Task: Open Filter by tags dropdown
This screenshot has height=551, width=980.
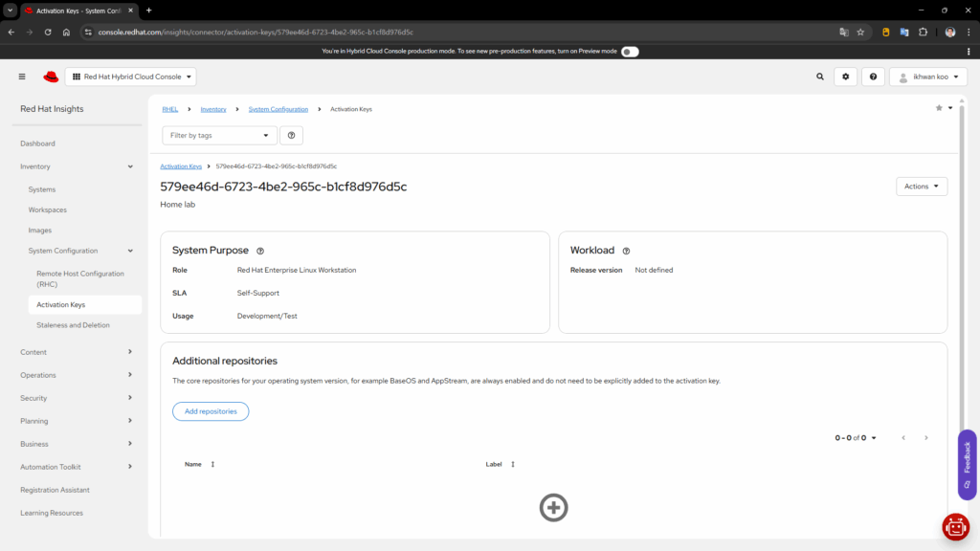Action: pos(219,136)
